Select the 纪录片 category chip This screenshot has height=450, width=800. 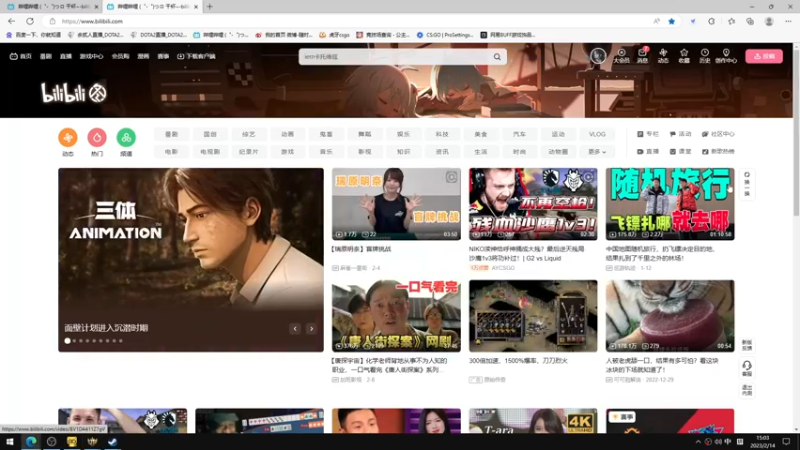[x=248, y=152]
